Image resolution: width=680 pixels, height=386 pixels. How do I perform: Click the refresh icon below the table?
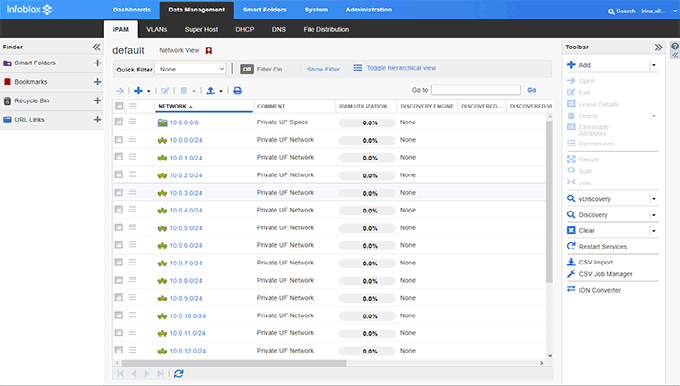[x=178, y=373]
